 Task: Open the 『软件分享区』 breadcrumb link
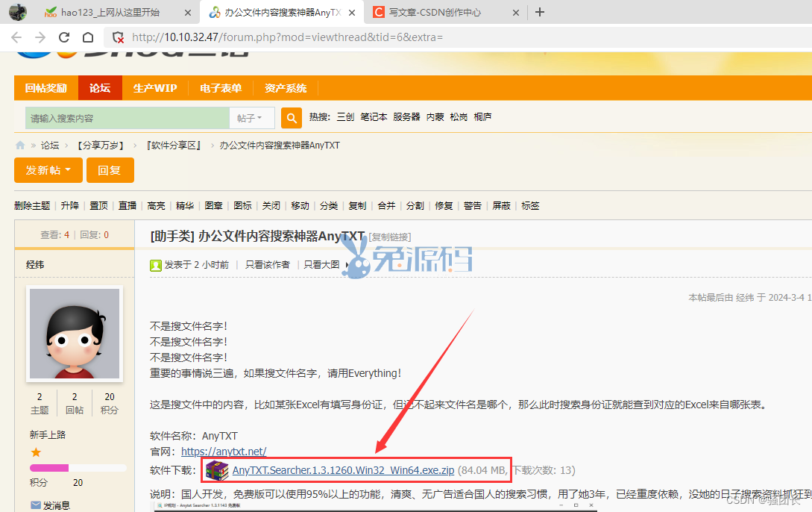(x=174, y=145)
